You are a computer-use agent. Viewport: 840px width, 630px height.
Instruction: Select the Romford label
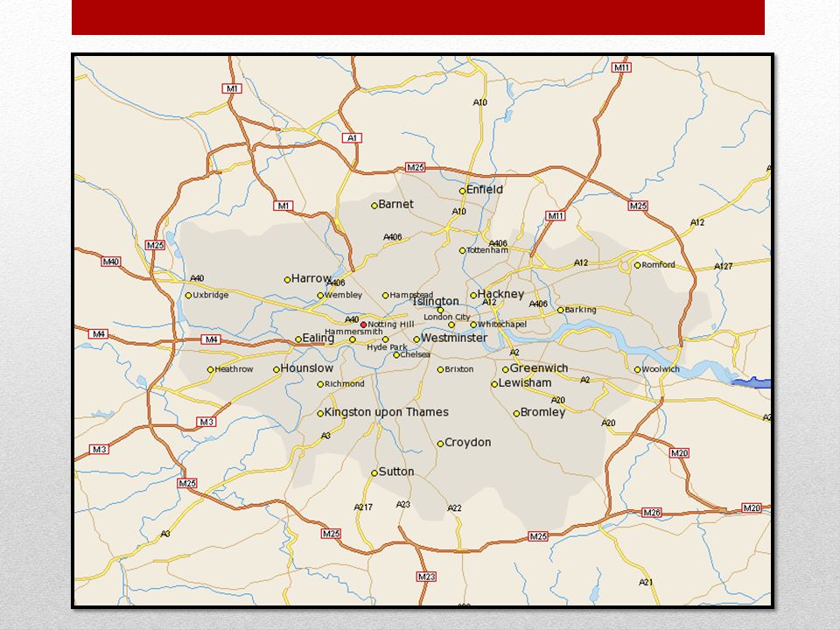658,264
